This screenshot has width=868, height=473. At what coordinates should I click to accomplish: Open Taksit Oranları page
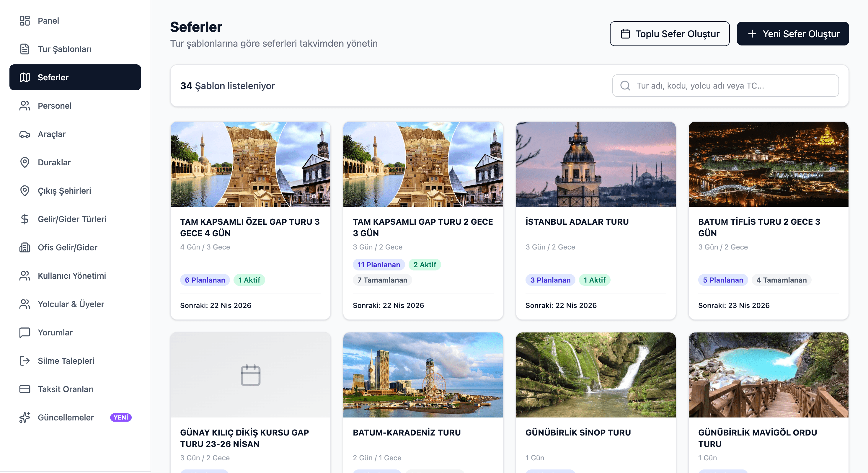pos(75,389)
